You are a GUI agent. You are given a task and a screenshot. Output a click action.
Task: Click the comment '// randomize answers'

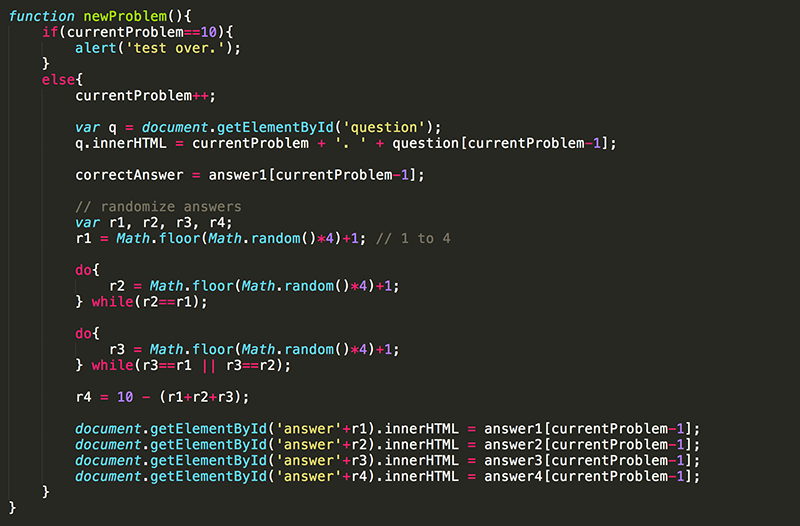pos(158,206)
